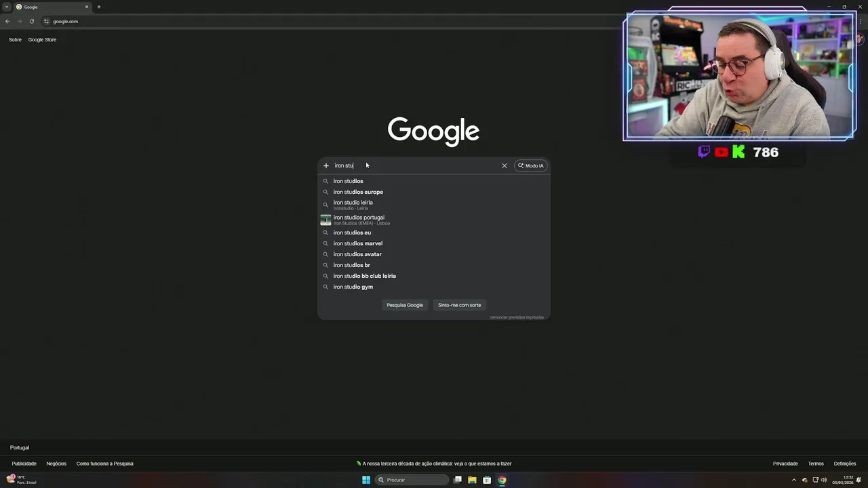Select the Google browser tab
Viewport: 868px width, 488px height.
53,7
